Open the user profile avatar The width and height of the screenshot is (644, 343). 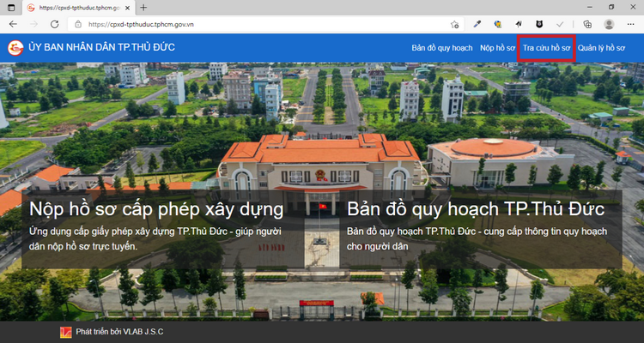point(609,24)
